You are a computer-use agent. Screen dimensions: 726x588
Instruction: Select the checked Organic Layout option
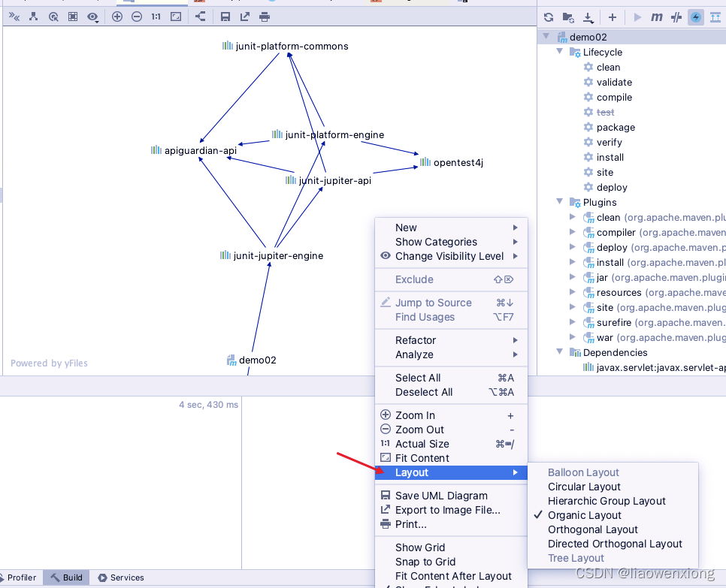613,515
